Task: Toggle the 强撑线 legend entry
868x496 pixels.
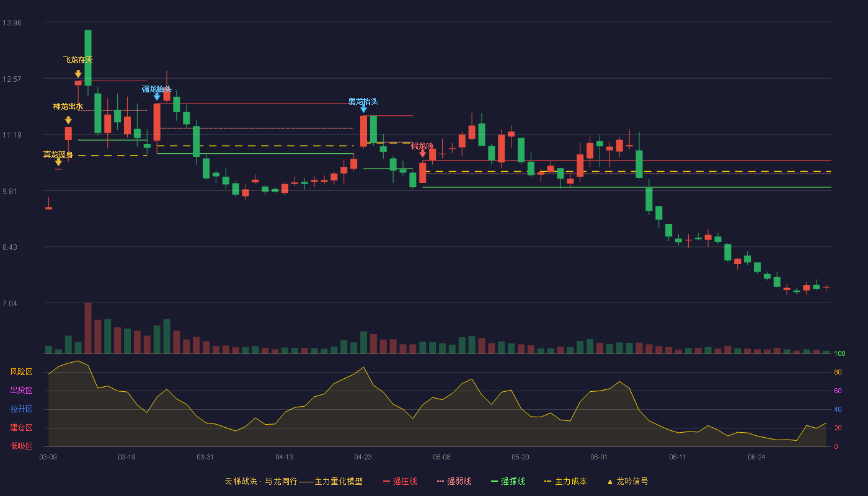Action: pos(508,481)
